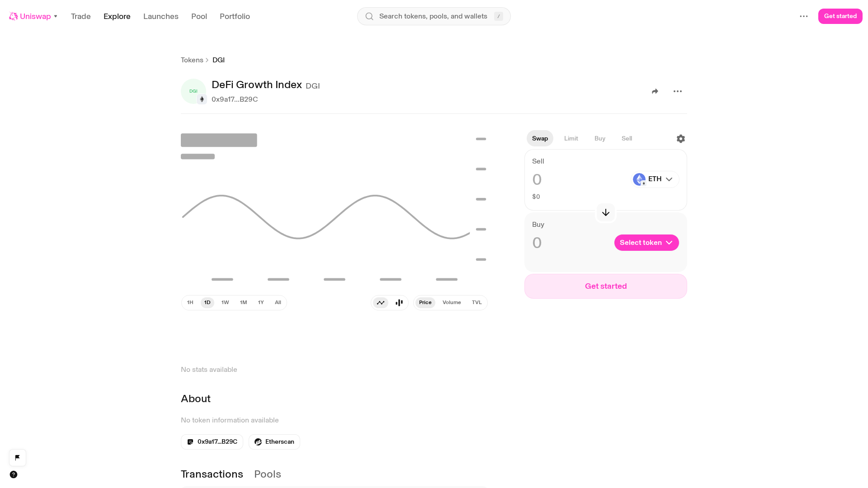The width and height of the screenshot is (868, 488).
Task: Open the top-right more options menu
Action: [x=804, y=16]
